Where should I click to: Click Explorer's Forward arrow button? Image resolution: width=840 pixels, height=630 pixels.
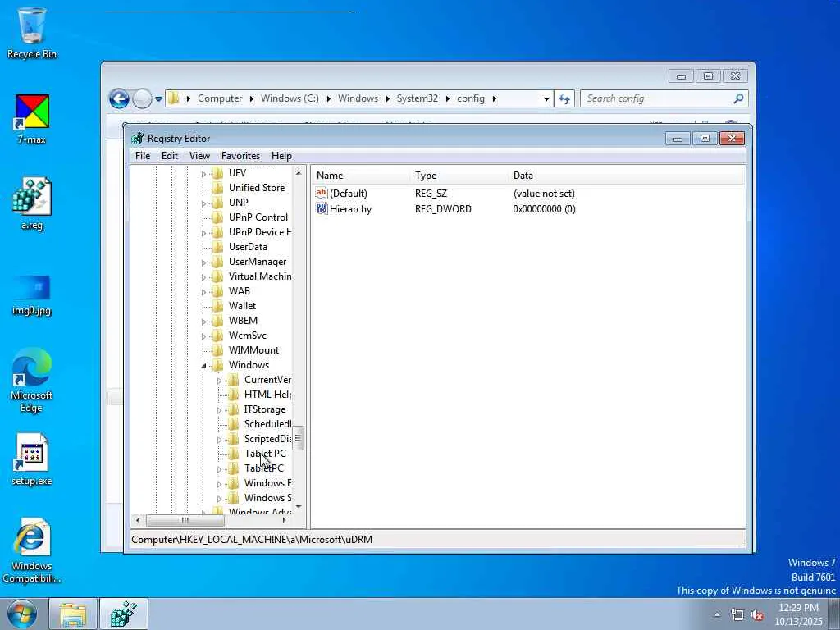click(142, 98)
